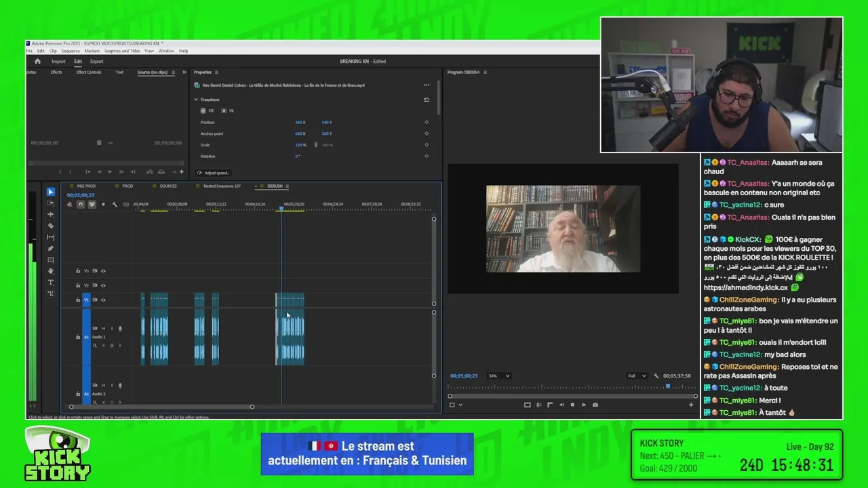Viewport: 868px width, 488px height.
Task: Click the Source monitor Play button
Action: click(110, 171)
